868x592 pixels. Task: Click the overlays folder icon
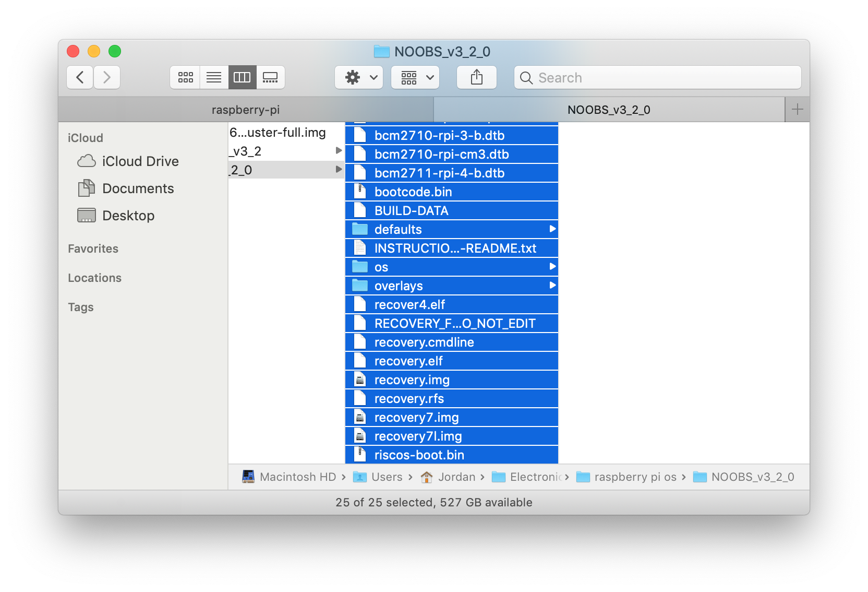click(360, 285)
